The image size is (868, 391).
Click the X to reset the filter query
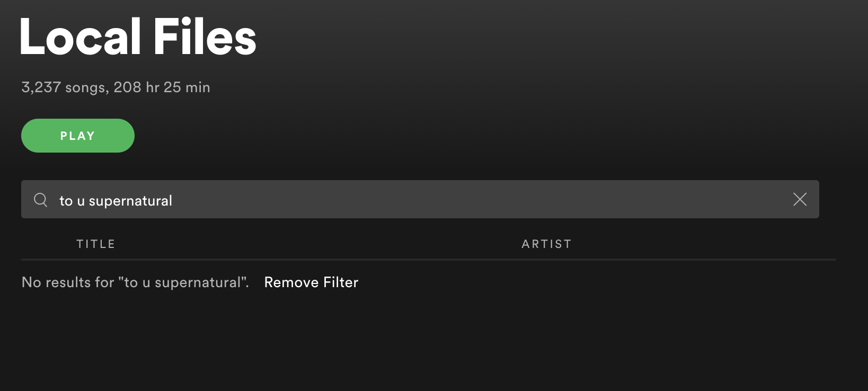click(x=800, y=200)
